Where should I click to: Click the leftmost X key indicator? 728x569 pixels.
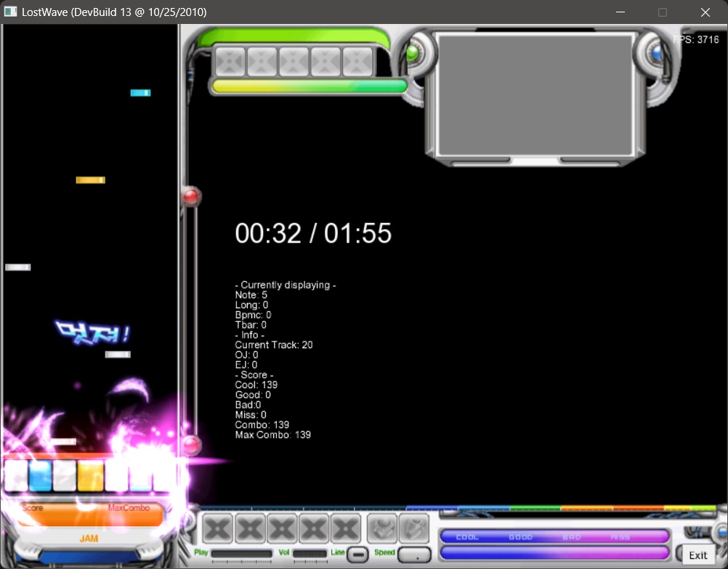click(217, 528)
